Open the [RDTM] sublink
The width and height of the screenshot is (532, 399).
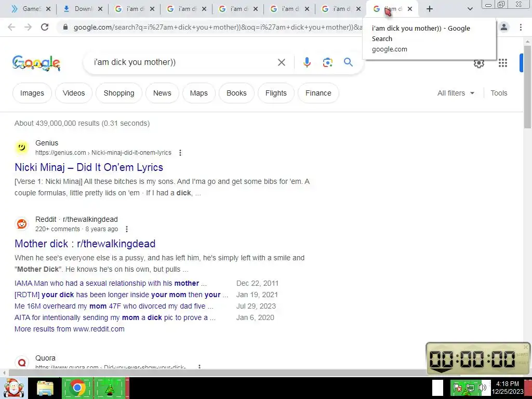pos(121,295)
